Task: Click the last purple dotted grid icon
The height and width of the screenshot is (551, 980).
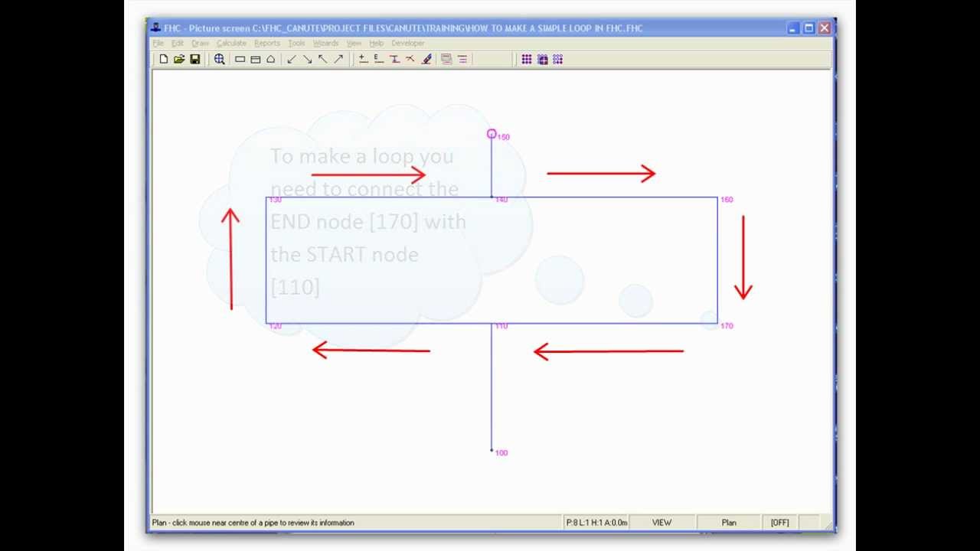Action: point(557,59)
